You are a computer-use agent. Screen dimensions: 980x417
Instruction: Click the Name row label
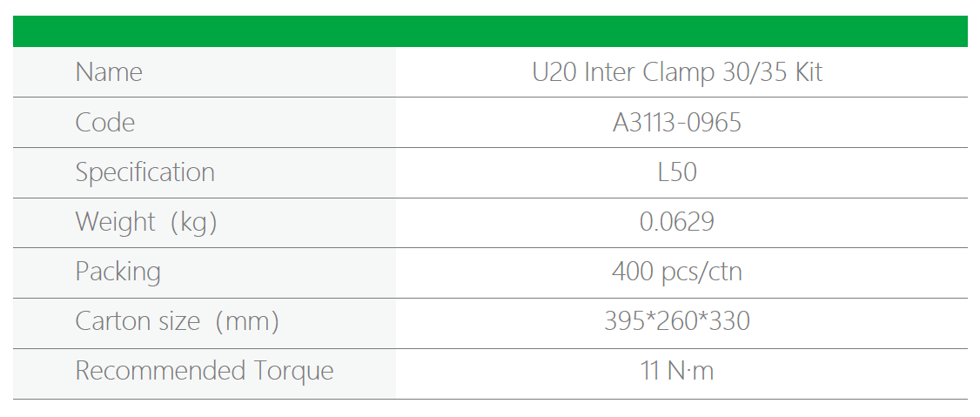click(109, 72)
